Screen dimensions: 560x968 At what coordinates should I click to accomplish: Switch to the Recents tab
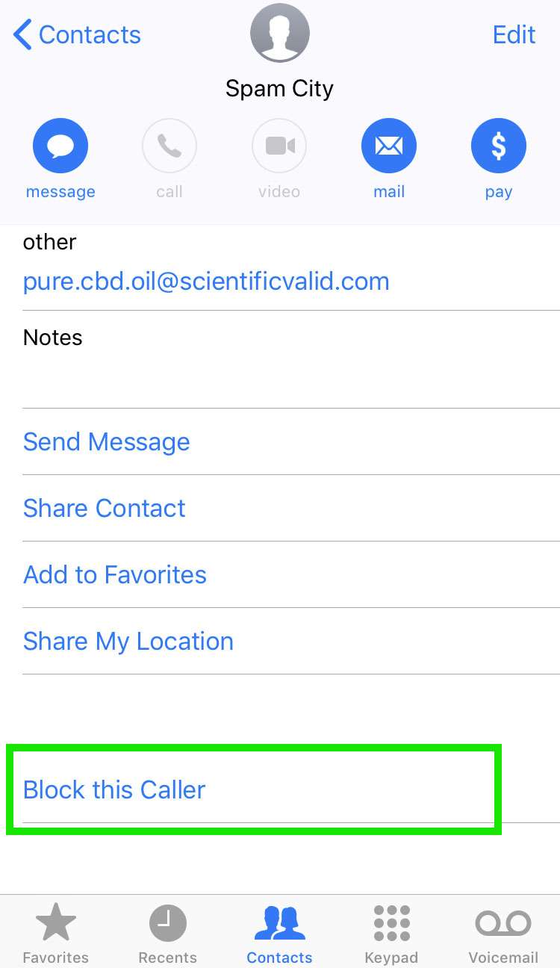[168, 933]
